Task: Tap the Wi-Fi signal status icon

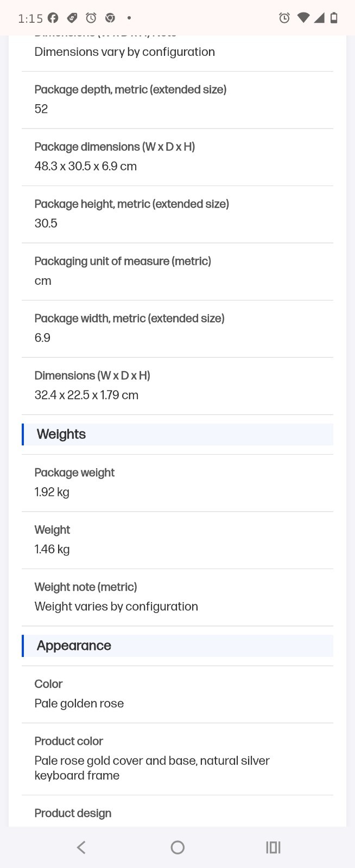Action: (303, 18)
